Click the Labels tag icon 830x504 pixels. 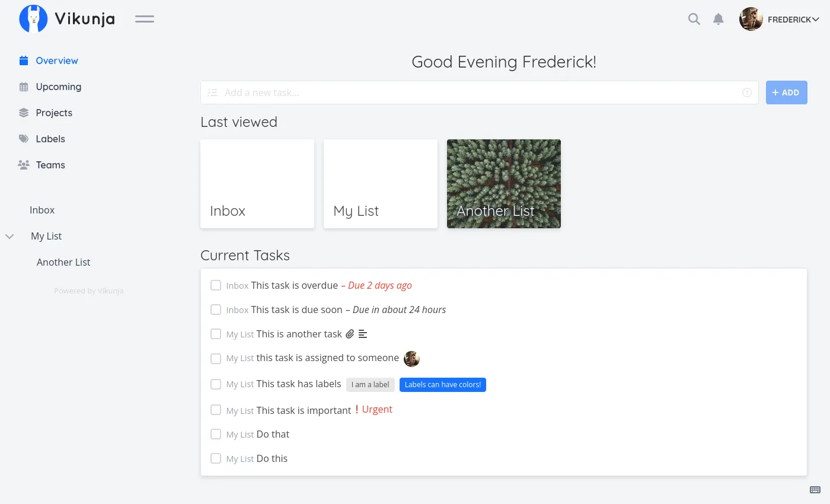pos(23,139)
